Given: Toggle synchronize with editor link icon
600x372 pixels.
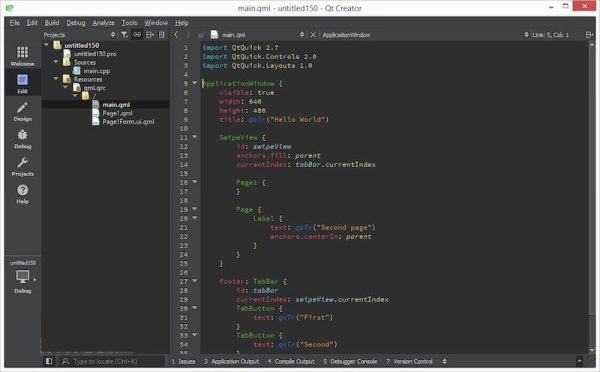Looking at the screenshot, I should [x=137, y=35].
